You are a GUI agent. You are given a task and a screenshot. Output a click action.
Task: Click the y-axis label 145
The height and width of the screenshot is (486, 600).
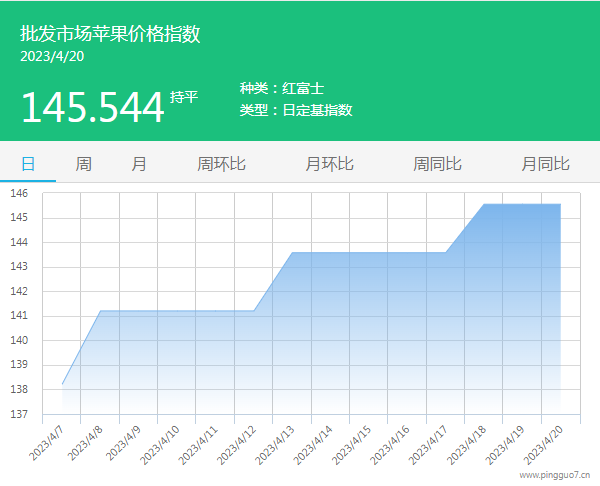(x=19, y=217)
